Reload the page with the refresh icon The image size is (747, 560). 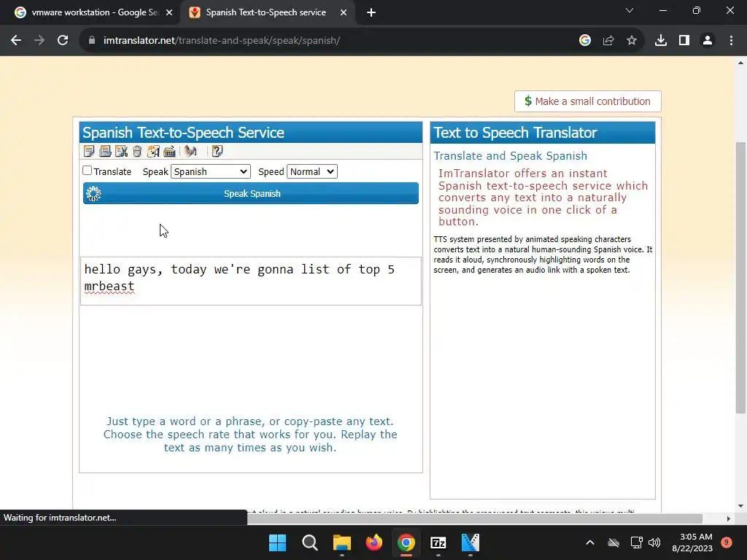point(63,41)
